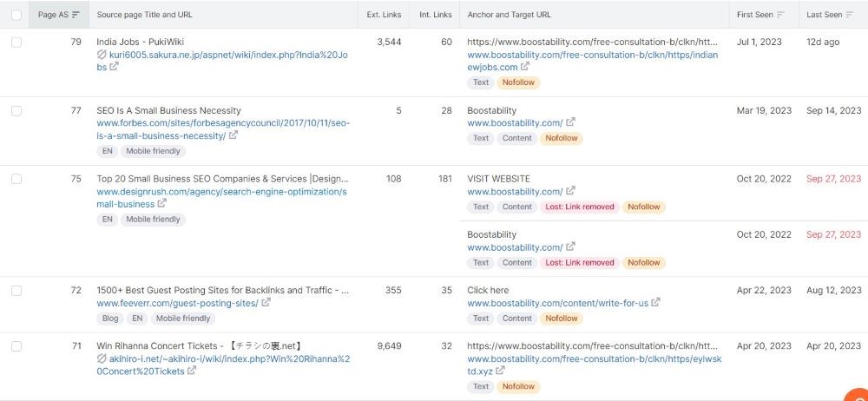The width and height of the screenshot is (868, 401).
Task: Click EN tag in the Forbes row
Action: [107, 151]
